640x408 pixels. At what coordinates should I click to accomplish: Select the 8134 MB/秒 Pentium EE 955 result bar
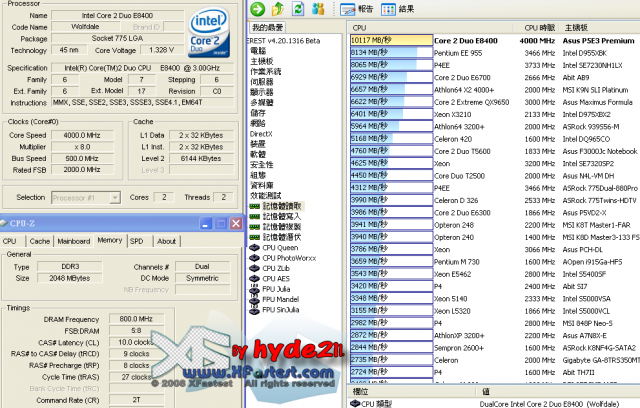click(x=391, y=53)
